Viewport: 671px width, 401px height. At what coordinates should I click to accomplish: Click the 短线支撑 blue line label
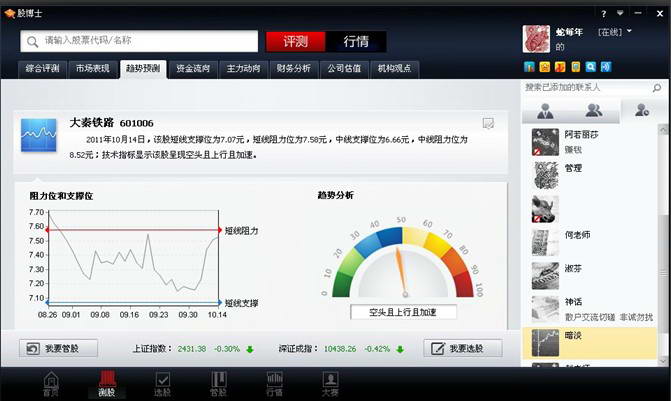[241, 303]
